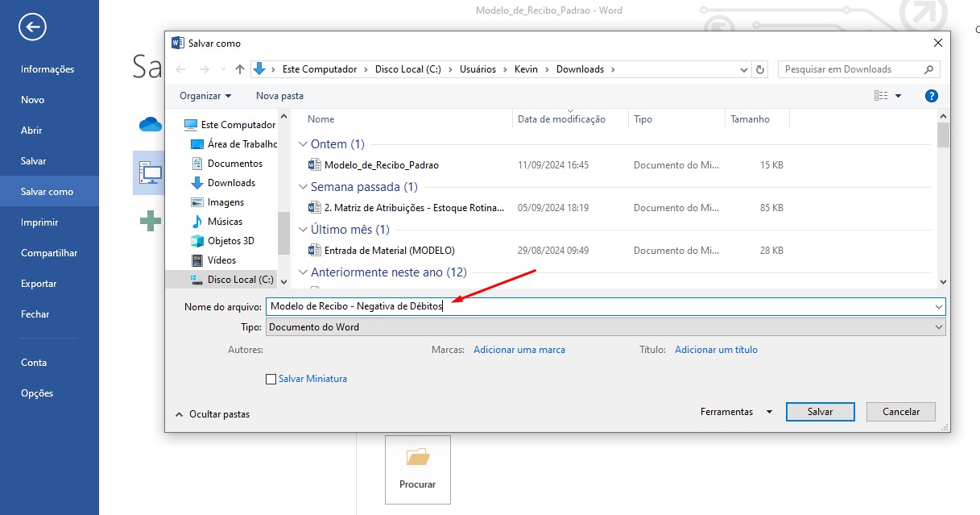The height and width of the screenshot is (515, 980).
Task: Click the back arrow circle in Word backstage
Action: [x=32, y=27]
